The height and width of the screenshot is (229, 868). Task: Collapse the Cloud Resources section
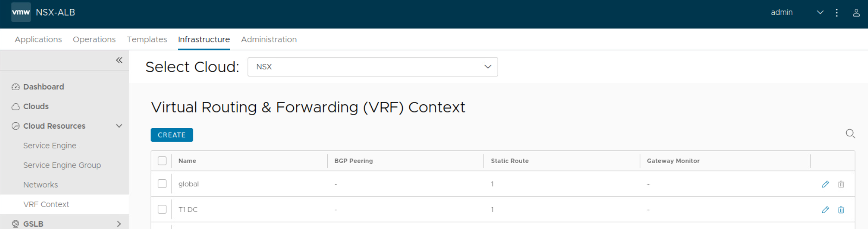click(119, 126)
